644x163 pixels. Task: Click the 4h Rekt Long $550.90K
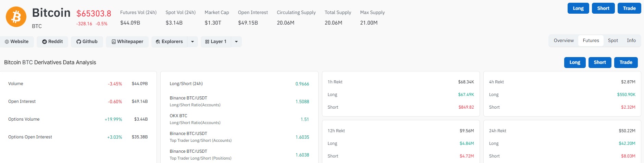point(626,95)
